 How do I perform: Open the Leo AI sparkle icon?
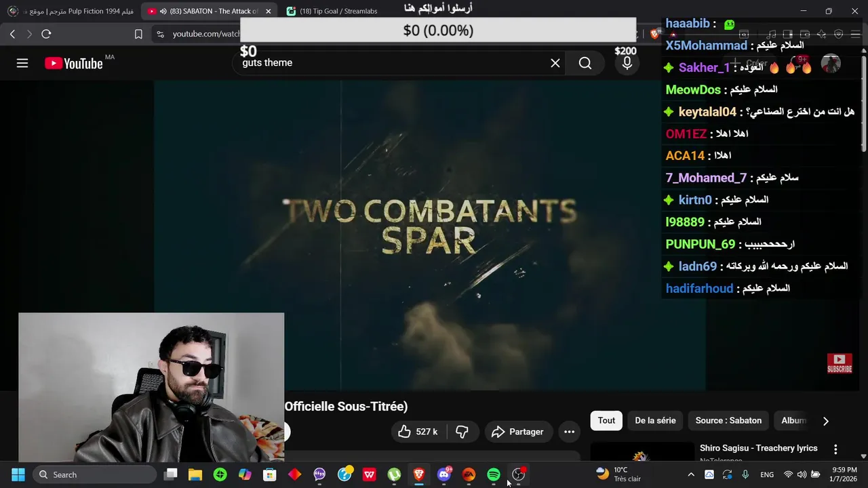pos(821,34)
